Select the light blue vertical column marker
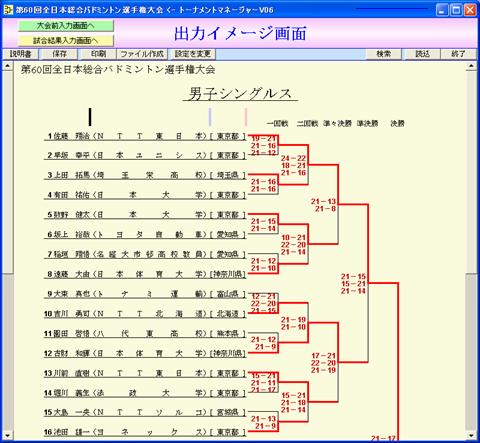The height and width of the screenshot is (443, 480). coord(210,117)
